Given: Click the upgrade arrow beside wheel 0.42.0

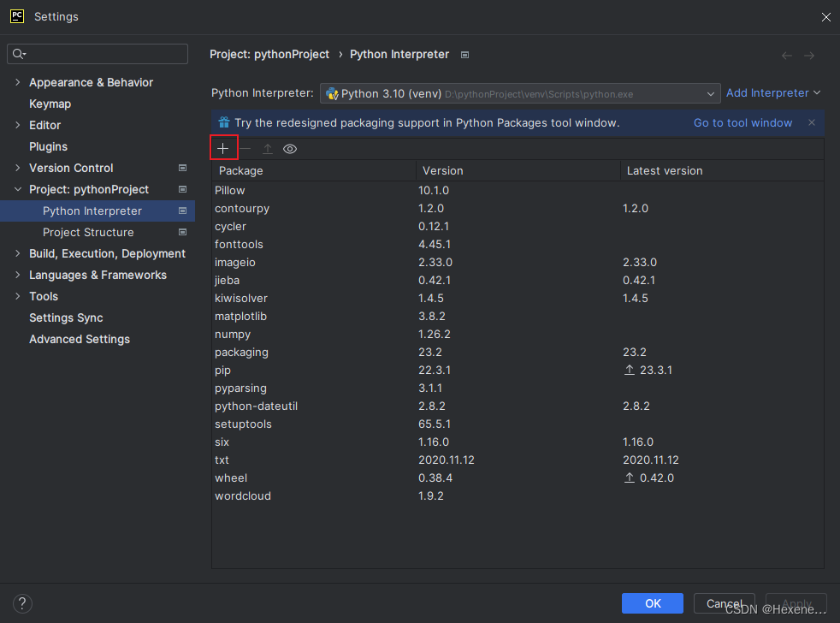Looking at the screenshot, I should click(x=630, y=478).
